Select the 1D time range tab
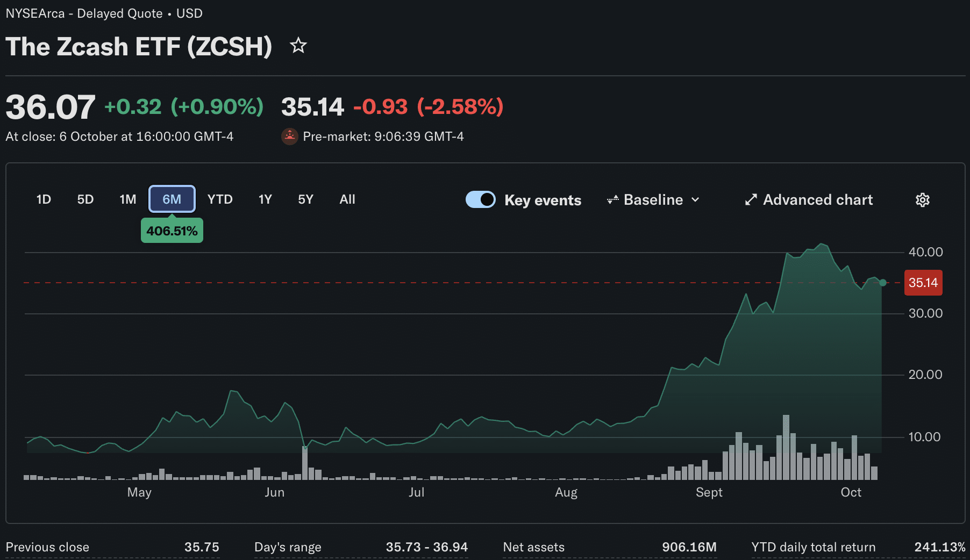 (x=44, y=199)
